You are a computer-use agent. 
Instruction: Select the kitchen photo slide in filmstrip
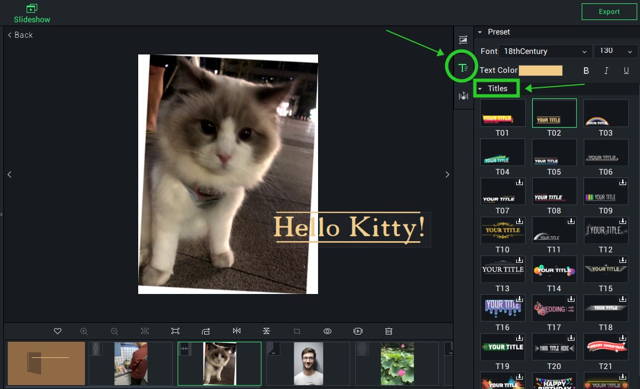(131, 363)
